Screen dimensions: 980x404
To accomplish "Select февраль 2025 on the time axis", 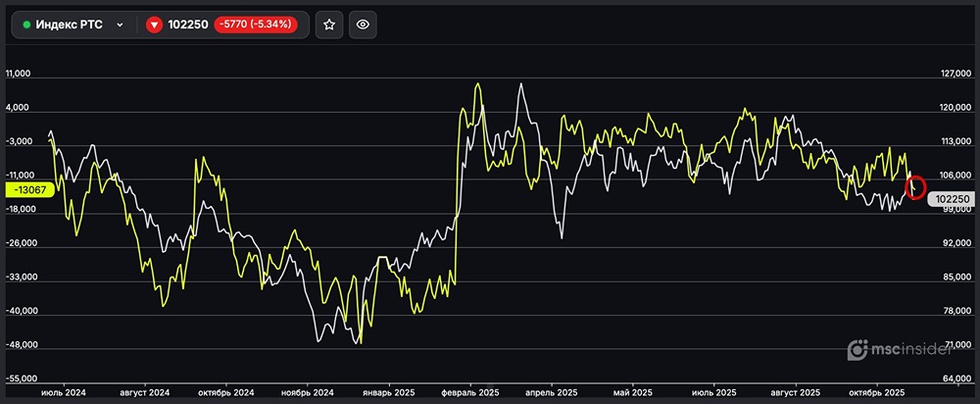I will [470, 393].
